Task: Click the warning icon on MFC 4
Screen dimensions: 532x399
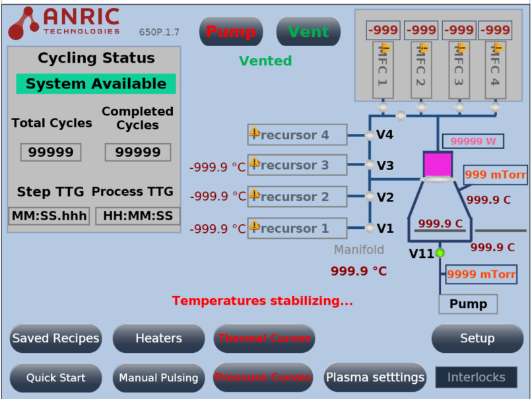Action: [498, 47]
